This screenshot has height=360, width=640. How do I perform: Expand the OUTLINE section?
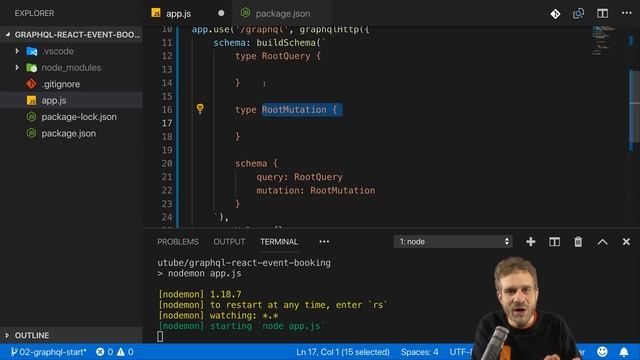(71, 335)
